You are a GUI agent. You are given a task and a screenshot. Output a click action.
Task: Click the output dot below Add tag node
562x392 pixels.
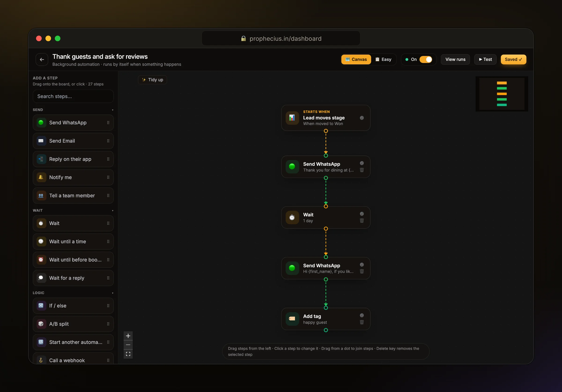326,330
